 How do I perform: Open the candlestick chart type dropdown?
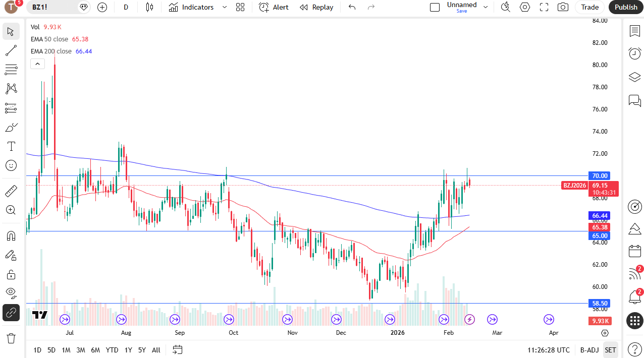point(149,7)
